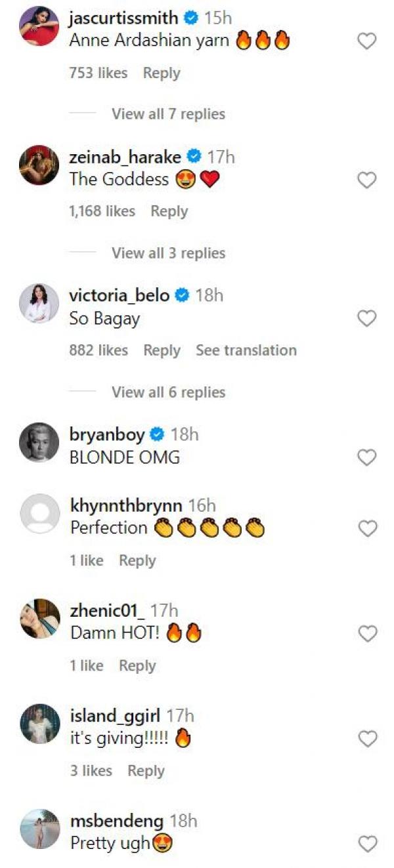This screenshot has height=868, width=394.
Task: Open zeinab_harake's profile avatar
Action: click(x=40, y=165)
